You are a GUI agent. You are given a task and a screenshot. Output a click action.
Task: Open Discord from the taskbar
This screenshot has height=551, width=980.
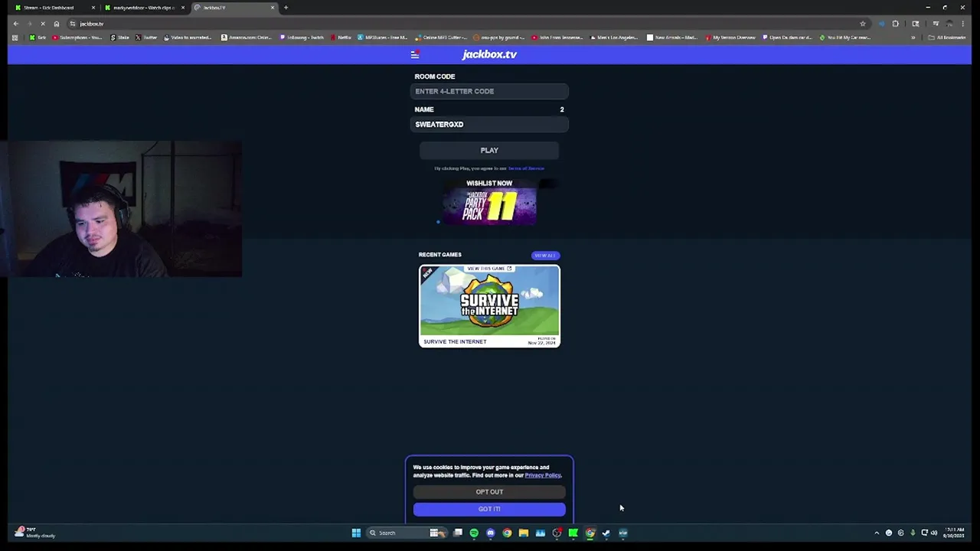[x=491, y=533]
